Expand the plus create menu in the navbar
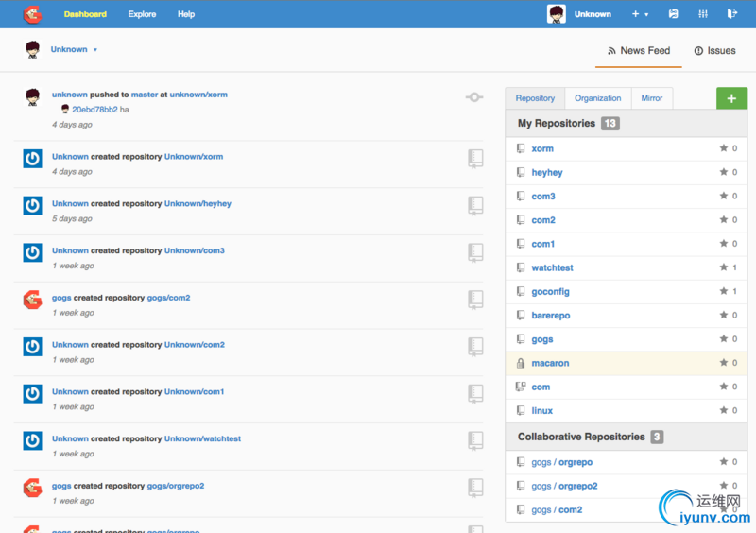This screenshot has width=756, height=533. 640,14
